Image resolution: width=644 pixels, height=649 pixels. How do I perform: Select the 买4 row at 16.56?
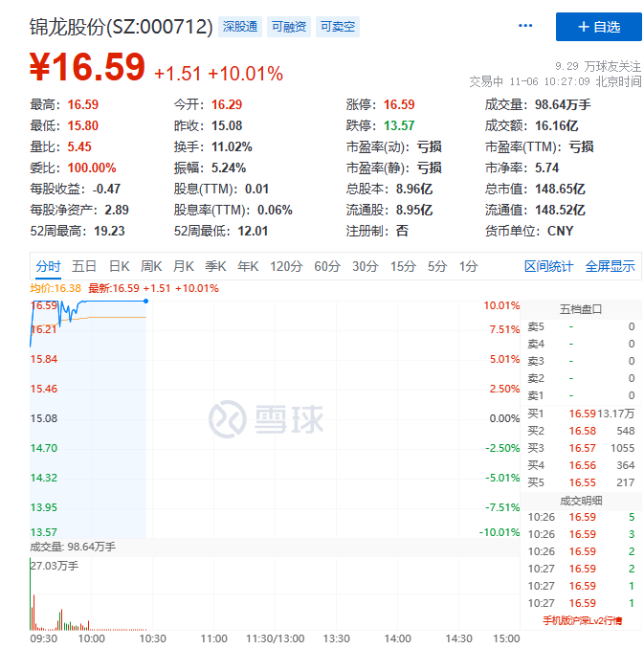click(581, 465)
